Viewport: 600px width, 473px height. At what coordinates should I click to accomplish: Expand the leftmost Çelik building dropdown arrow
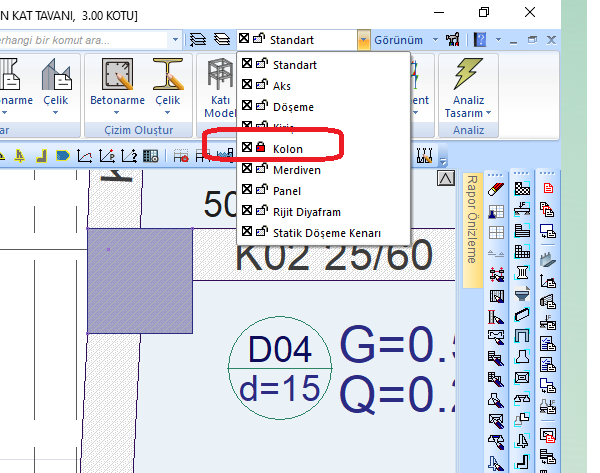[55, 113]
